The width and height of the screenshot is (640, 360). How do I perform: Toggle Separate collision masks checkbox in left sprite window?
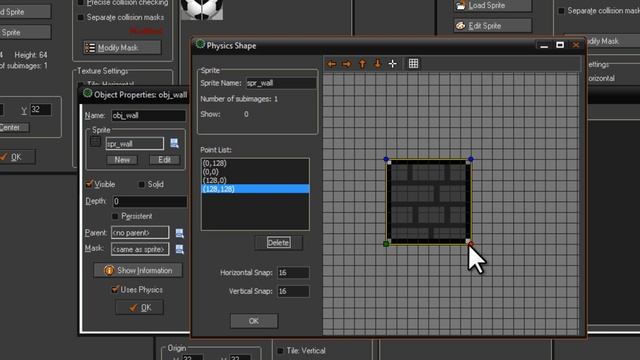pyautogui.click(x=80, y=18)
